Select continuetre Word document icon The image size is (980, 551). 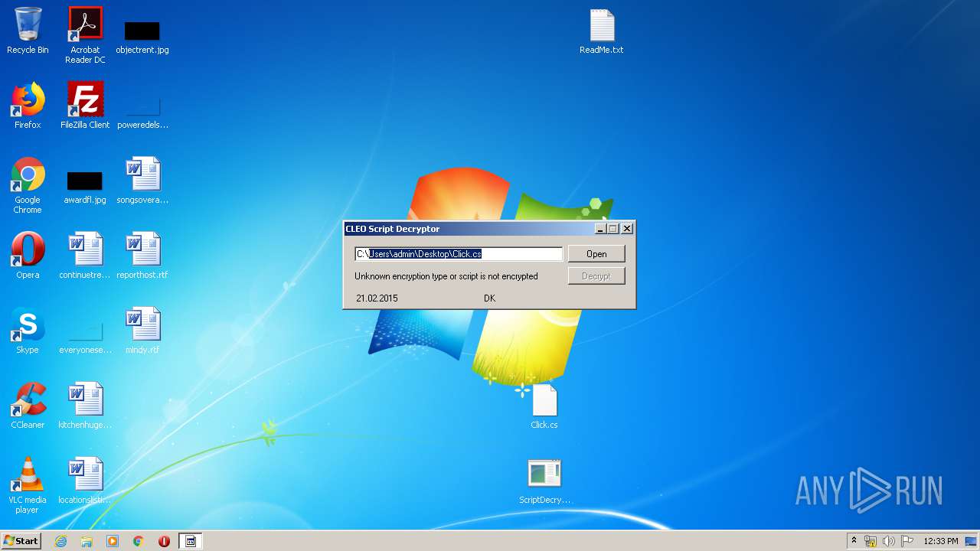85,256
